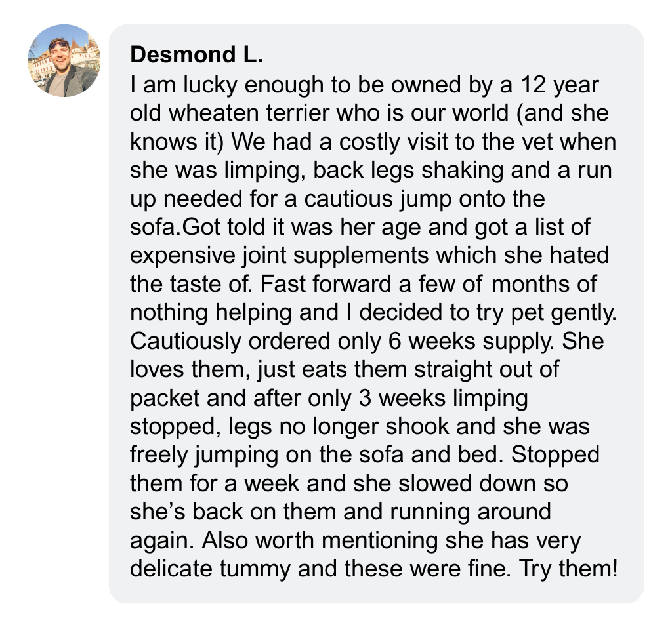Click Desmond L.'s profile picture
Image resolution: width=672 pixels, height=625 pixels.
coord(64,61)
